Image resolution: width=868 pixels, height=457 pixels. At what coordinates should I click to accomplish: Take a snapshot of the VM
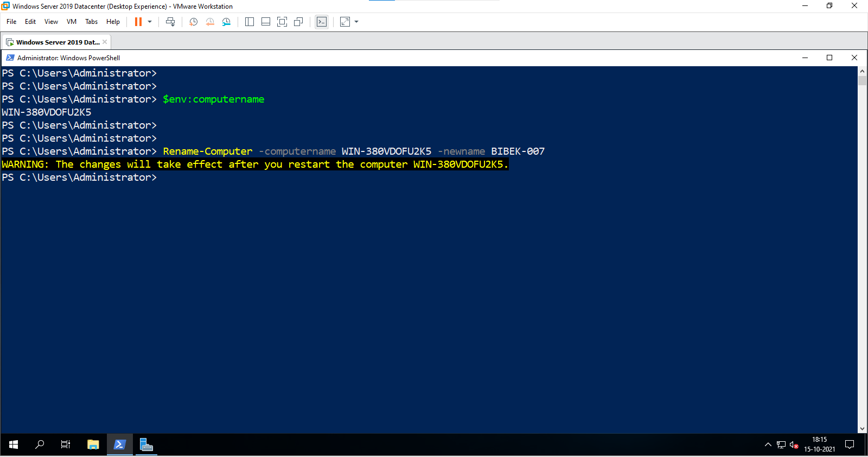193,22
